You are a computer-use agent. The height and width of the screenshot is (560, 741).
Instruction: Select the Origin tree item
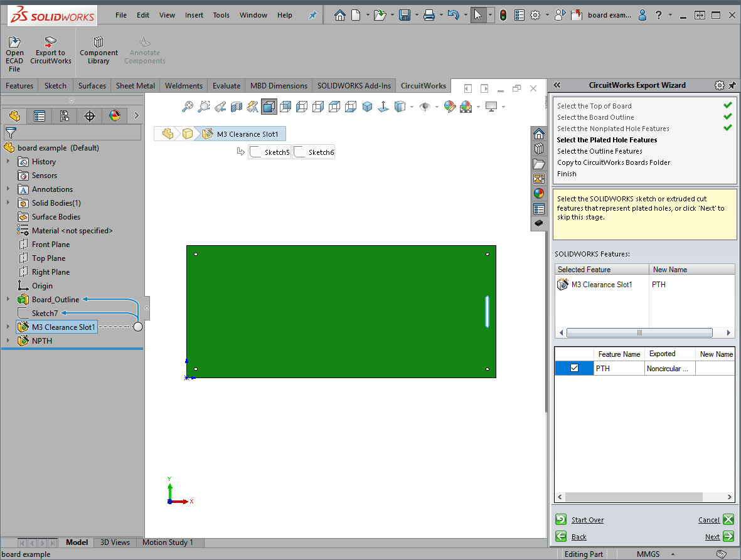pos(42,286)
